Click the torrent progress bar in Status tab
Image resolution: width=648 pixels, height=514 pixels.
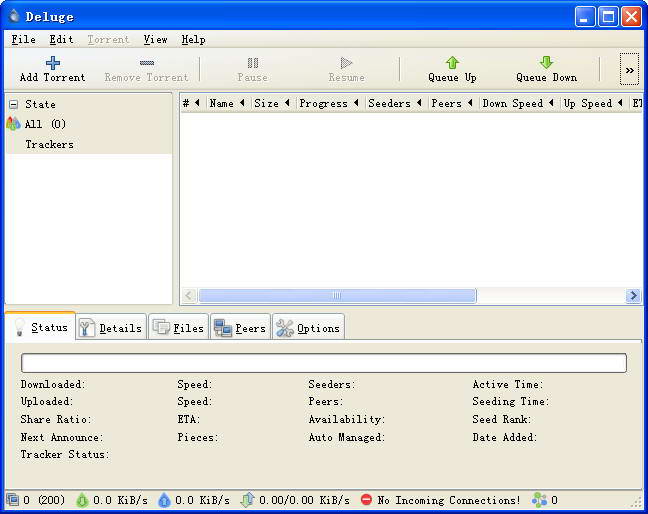(324, 363)
